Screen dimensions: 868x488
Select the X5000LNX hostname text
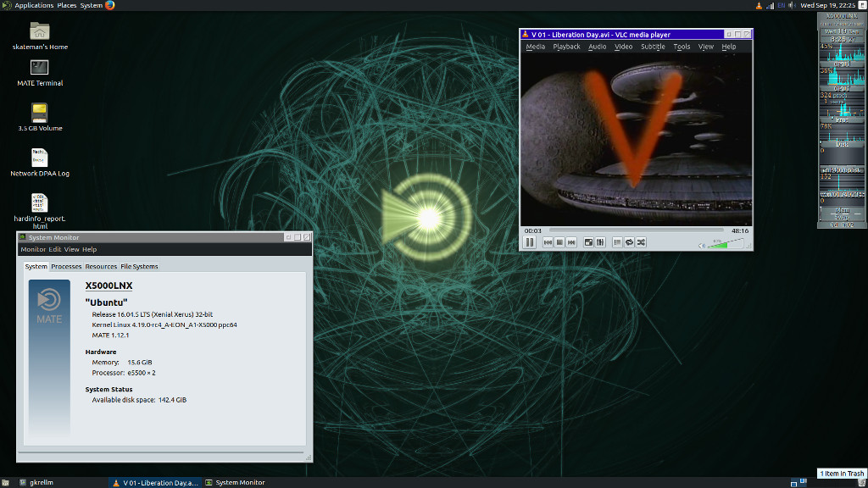tap(108, 286)
